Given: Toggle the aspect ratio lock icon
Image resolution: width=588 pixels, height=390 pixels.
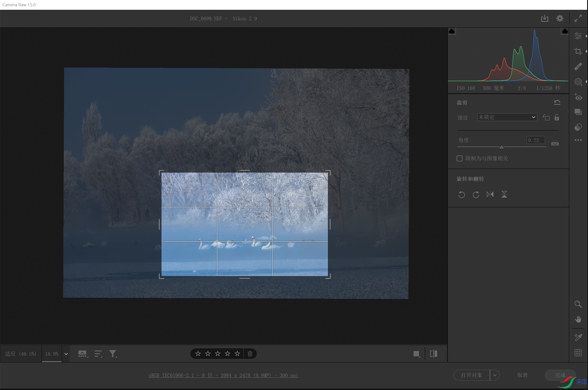Looking at the screenshot, I should [x=557, y=117].
